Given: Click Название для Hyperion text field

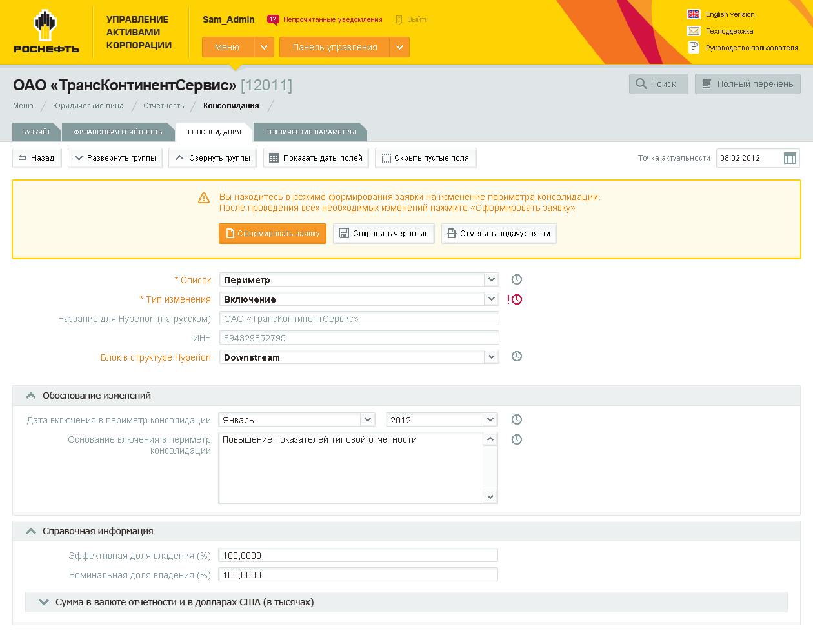Looking at the screenshot, I should pyautogui.click(x=359, y=319).
